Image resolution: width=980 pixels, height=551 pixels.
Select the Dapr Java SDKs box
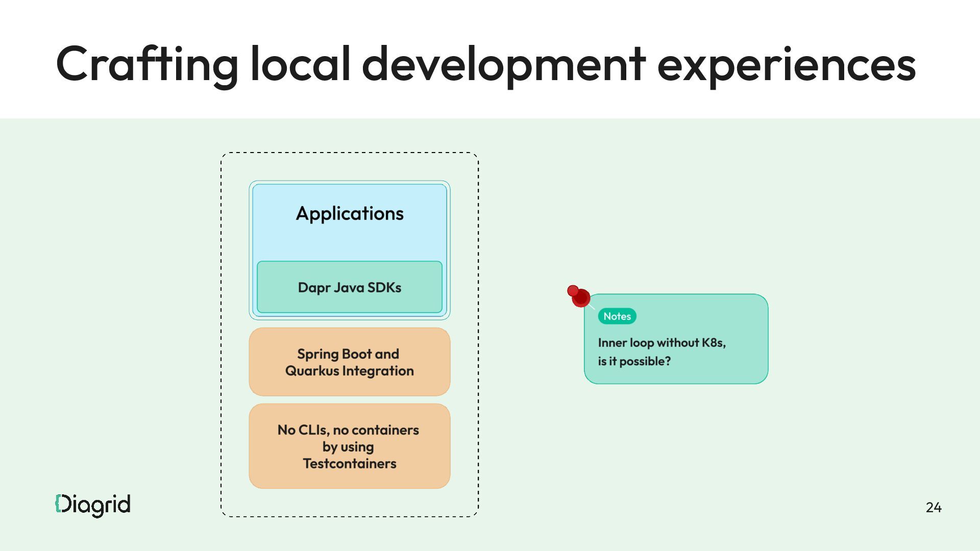pyautogui.click(x=350, y=287)
